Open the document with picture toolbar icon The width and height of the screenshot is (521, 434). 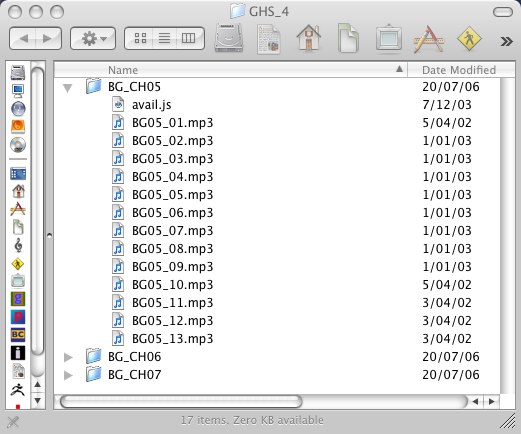pos(268,39)
